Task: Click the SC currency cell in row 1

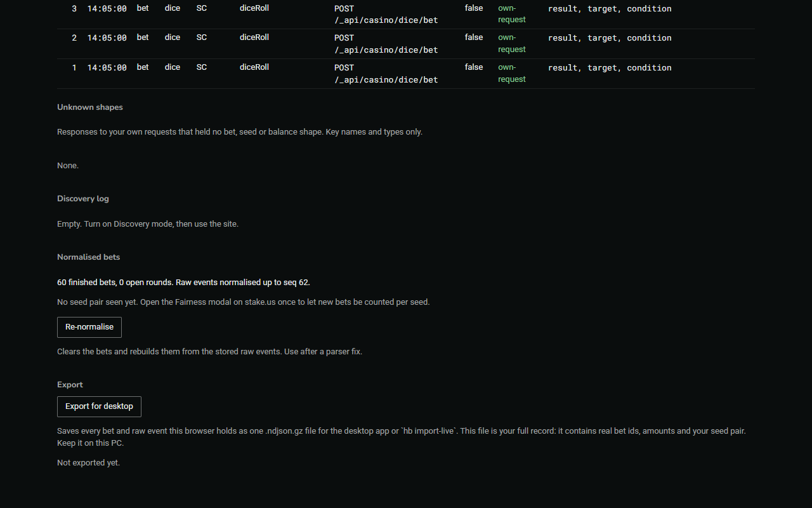Action: point(202,67)
